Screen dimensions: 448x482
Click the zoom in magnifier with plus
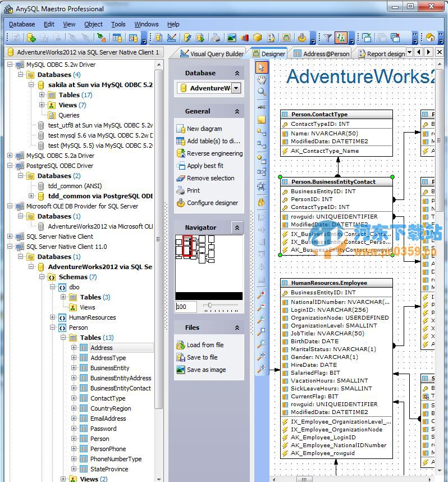[262, 294]
